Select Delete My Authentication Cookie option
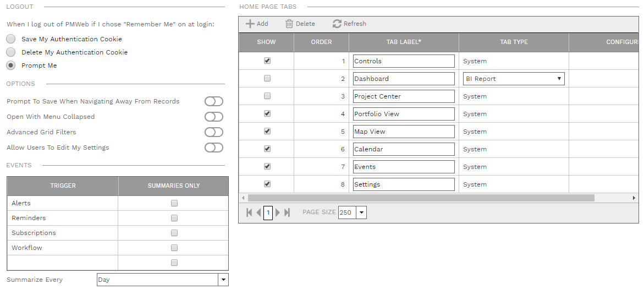The height and width of the screenshot is (289, 644). pos(11,52)
